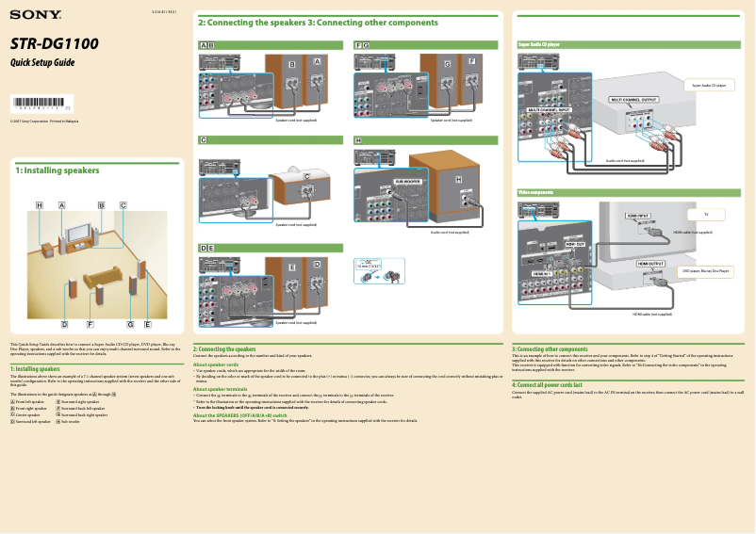Click the TV callout label

705,215
